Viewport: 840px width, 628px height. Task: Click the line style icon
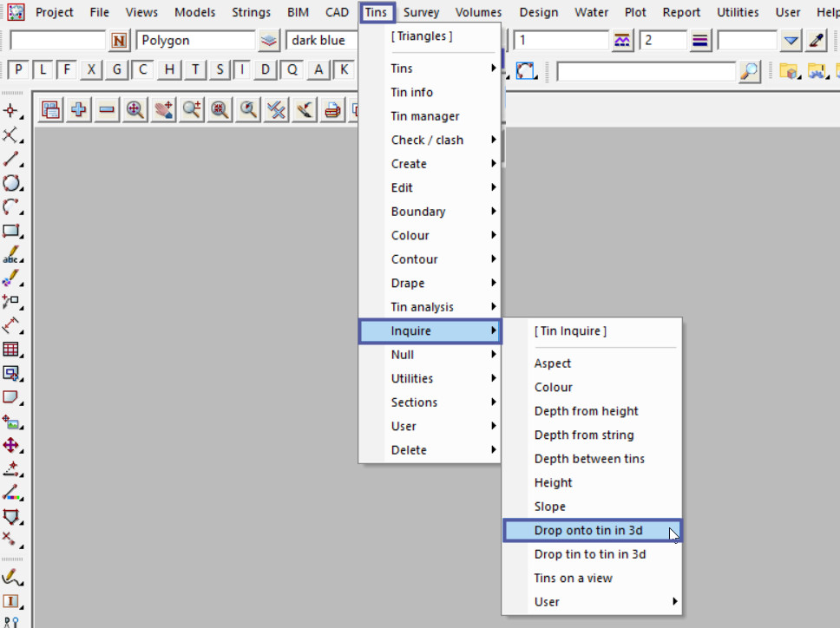tap(701, 41)
